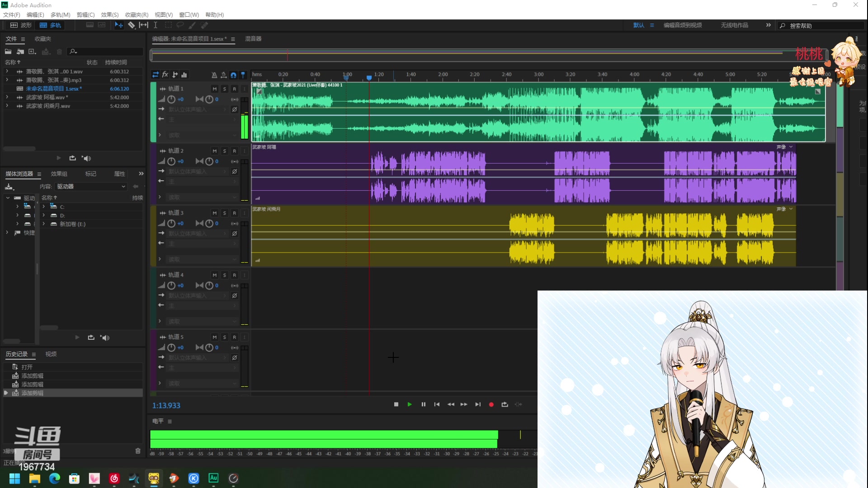Click the 轨道 2 pan knob
Viewport: 868px width, 488px height.
pyautogui.click(x=209, y=161)
